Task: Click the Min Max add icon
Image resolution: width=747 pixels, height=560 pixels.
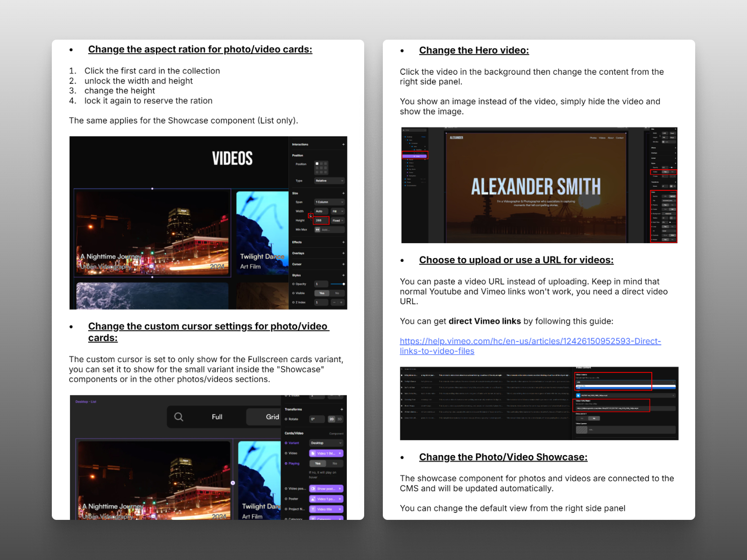Action: click(317, 230)
